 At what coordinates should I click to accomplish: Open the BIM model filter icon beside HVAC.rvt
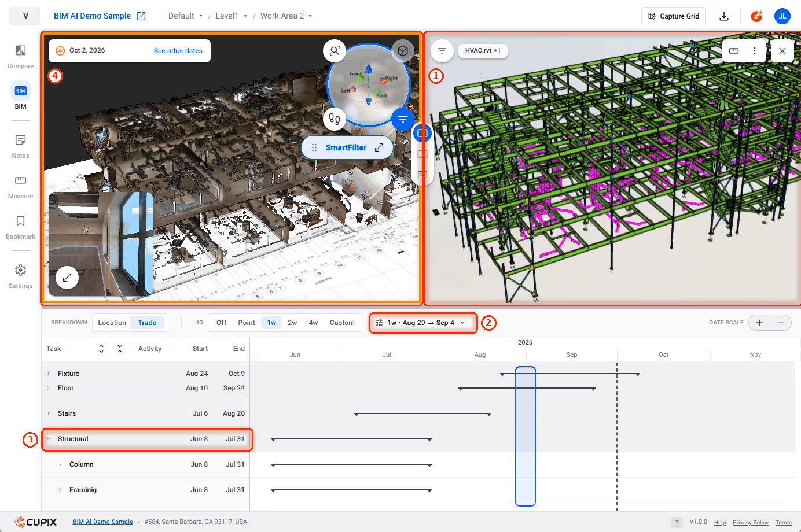coord(442,51)
